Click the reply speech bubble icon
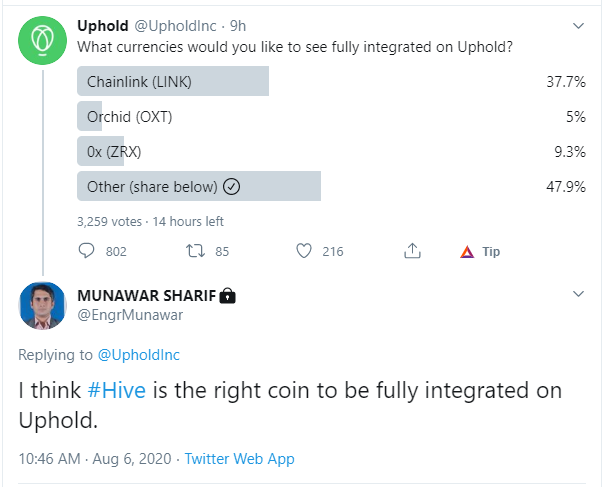This screenshot has width=603, height=487. [86, 251]
